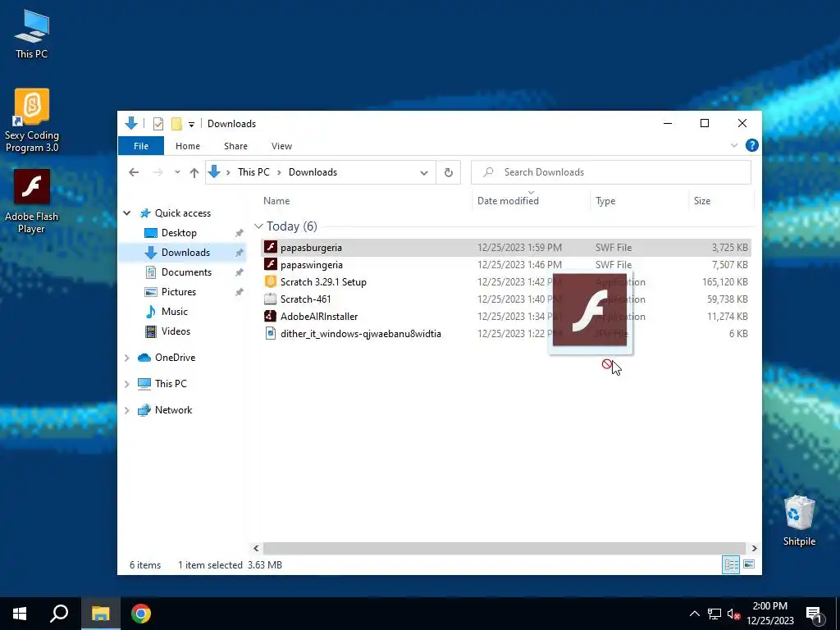The height and width of the screenshot is (630, 840).
Task: Select the dither_it_windows file icon
Action: [x=271, y=333]
